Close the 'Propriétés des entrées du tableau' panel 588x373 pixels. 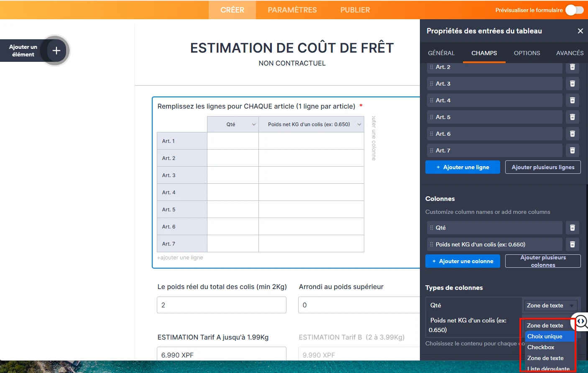[x=580, y=30]
